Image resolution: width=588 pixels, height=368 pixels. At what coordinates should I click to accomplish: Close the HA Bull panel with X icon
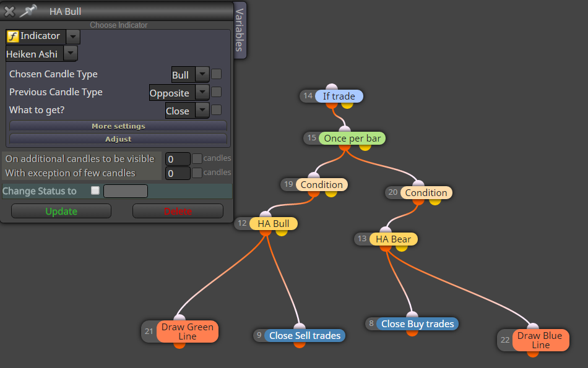coord(9,11)
